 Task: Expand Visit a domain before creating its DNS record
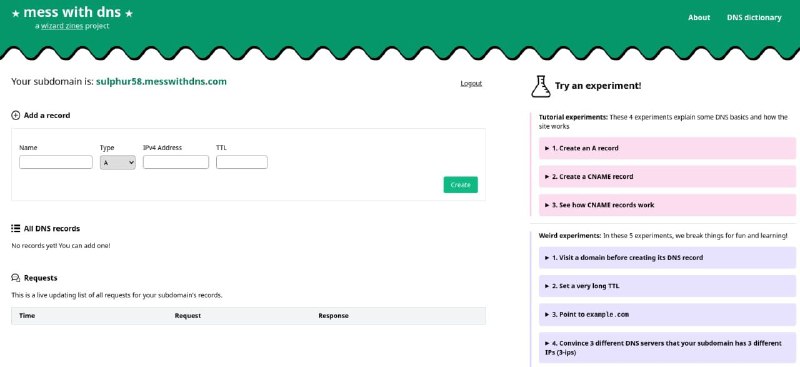coord(667,258)
